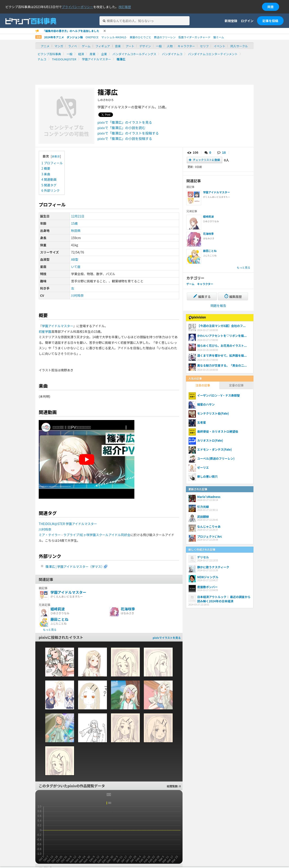This screenshot has height=868, width=289.
Task: Add the article to checklist
Action: pos(204,160)
